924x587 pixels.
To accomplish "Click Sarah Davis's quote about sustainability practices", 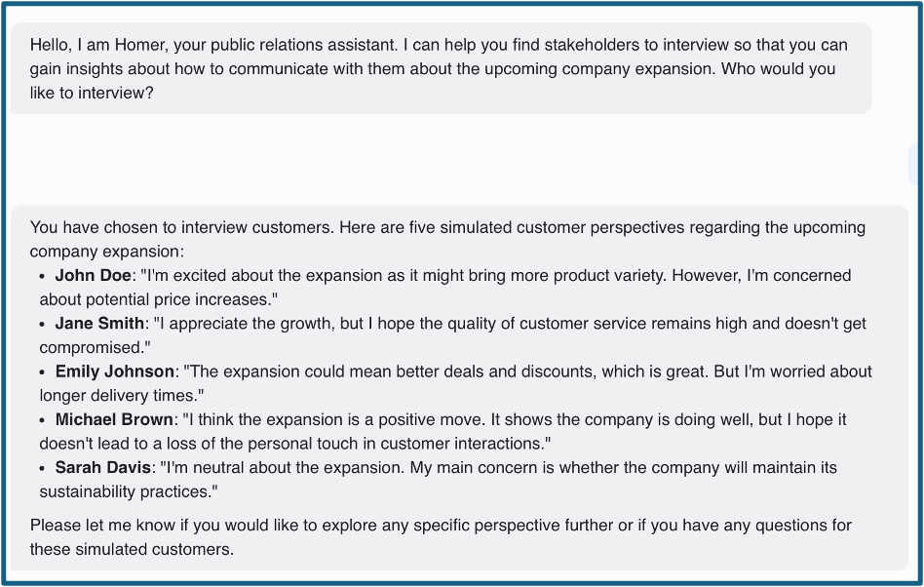I will 439,479.
